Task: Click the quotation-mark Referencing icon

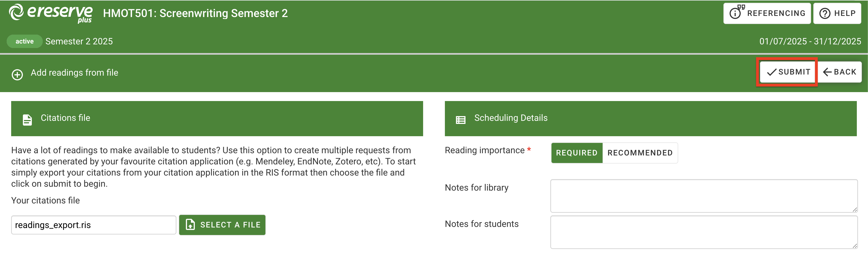Action: [x=736, y=13]
